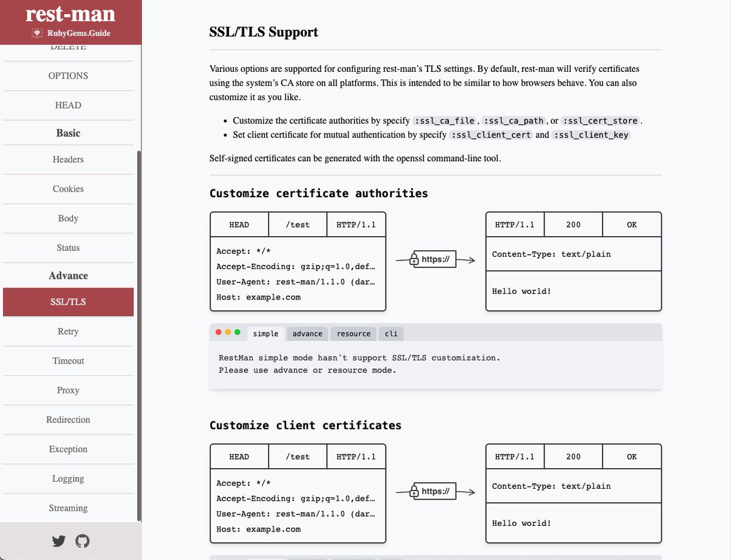
Task: Click Hello world! in the first response body
Action: [521, 292]
